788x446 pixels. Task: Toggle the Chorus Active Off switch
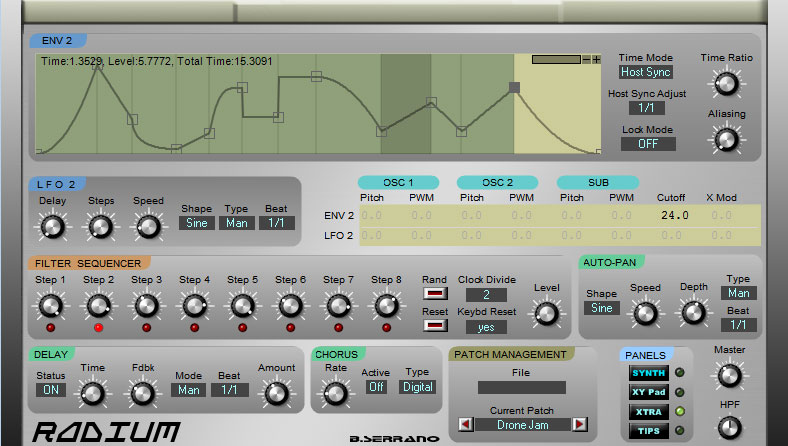tap(375, 387)
